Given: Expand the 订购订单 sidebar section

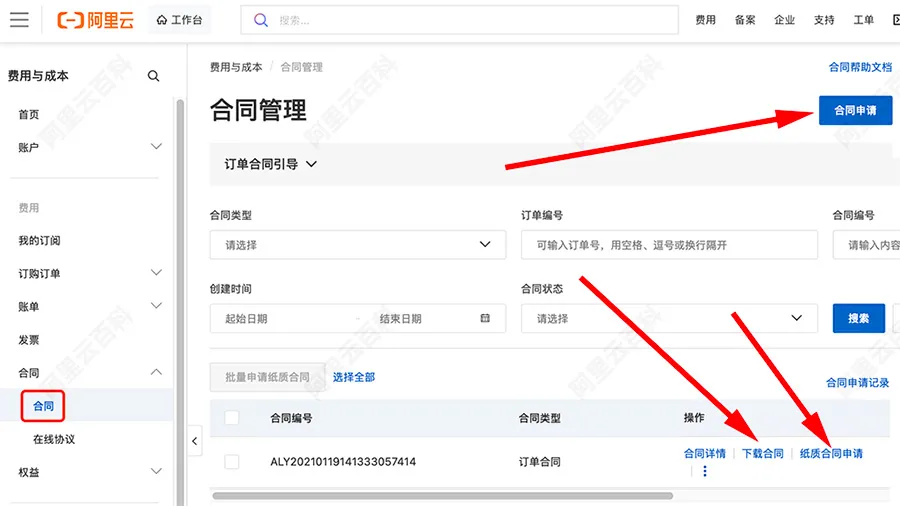Looking at the screenshot, I should tap(89, 273).
